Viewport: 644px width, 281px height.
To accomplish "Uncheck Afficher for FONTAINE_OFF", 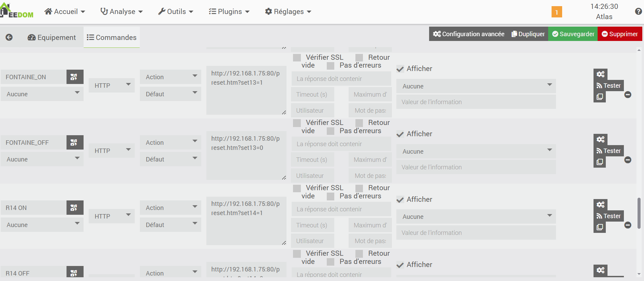I will [x=400, y=134].
